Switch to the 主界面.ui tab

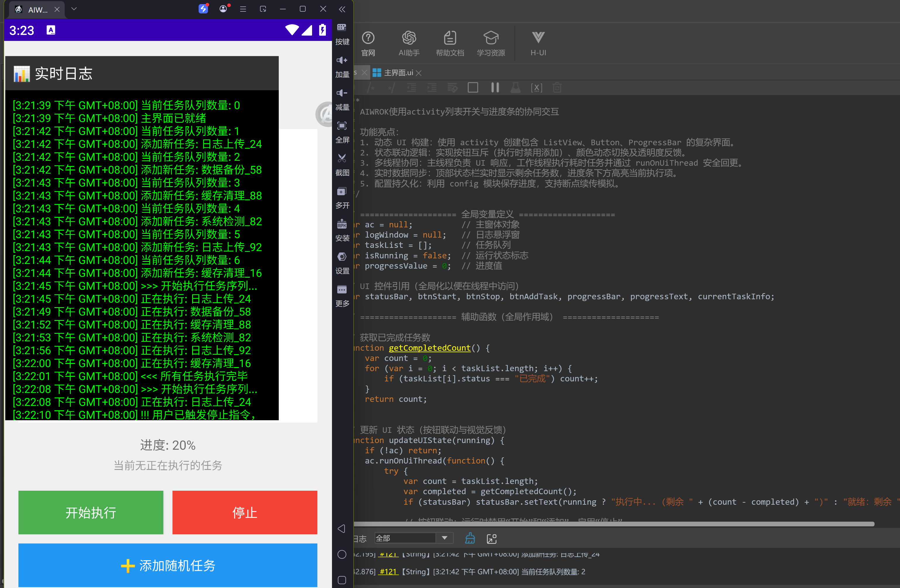pyautogui.click(x=397, y=72)
